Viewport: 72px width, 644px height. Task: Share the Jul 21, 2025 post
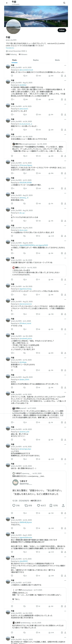pyautogui.click(x=65, y=188)
